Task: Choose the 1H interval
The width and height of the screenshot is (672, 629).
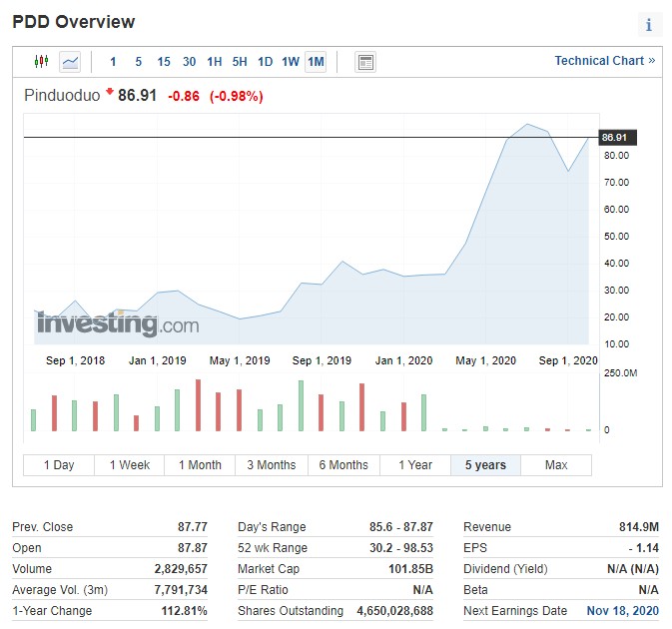Action: pos(215,62)
